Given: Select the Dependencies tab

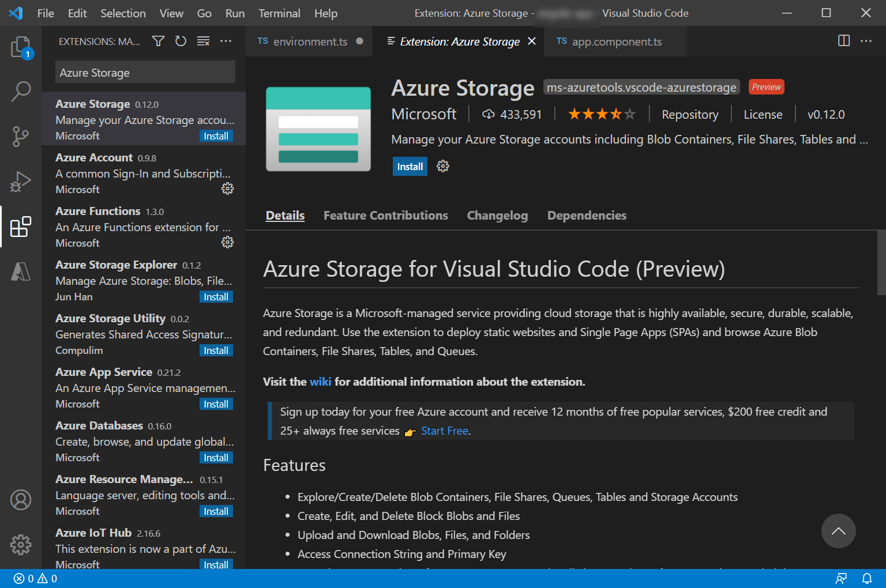Looking at the screenshot, I should click(587, 215).
